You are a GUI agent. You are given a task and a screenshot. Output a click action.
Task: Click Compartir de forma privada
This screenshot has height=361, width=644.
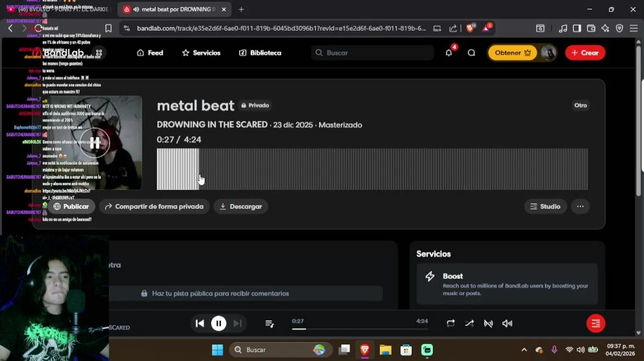(154, 206)
